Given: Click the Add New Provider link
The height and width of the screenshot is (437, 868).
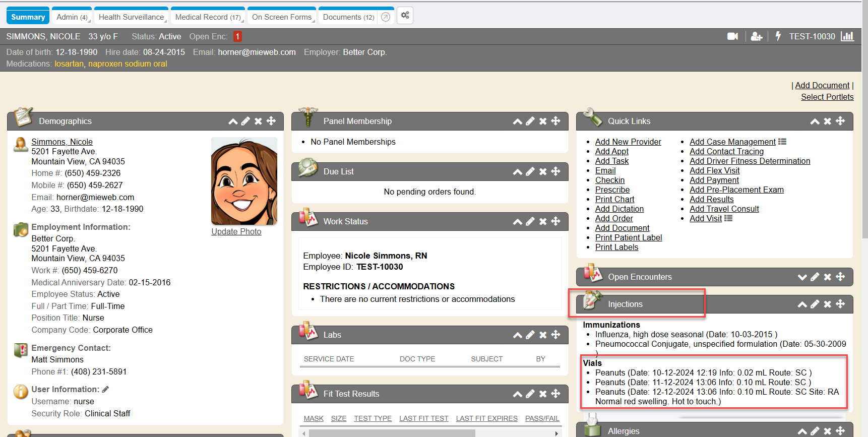Looking at the screenshot, I should [628, 142].
